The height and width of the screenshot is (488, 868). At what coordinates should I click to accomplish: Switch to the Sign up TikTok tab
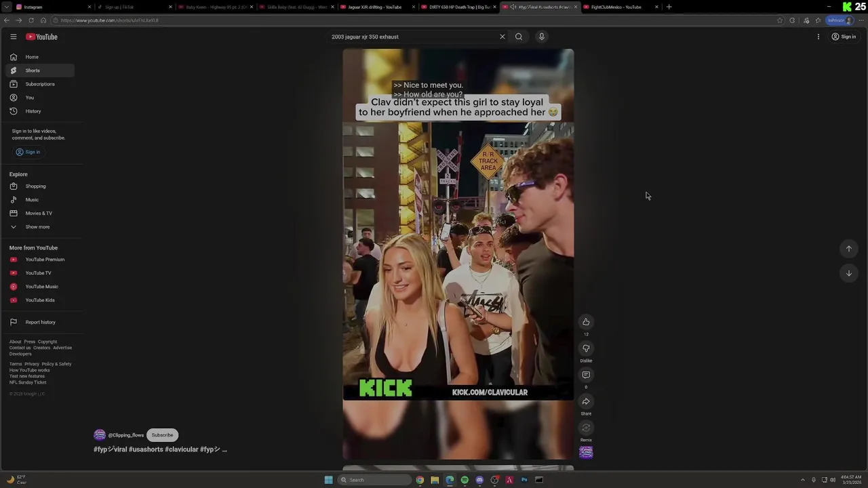coord(134,7)
